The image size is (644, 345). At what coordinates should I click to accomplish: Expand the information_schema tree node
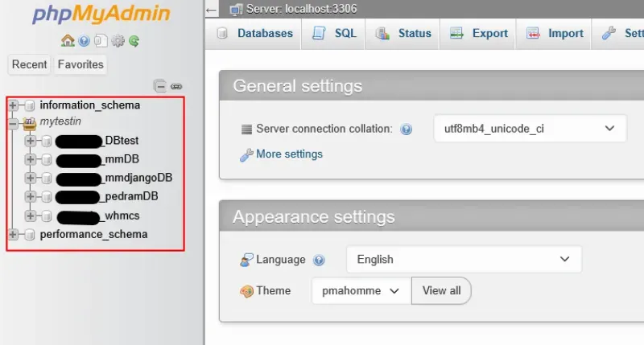pyautogui.click(x=13, y=105)
